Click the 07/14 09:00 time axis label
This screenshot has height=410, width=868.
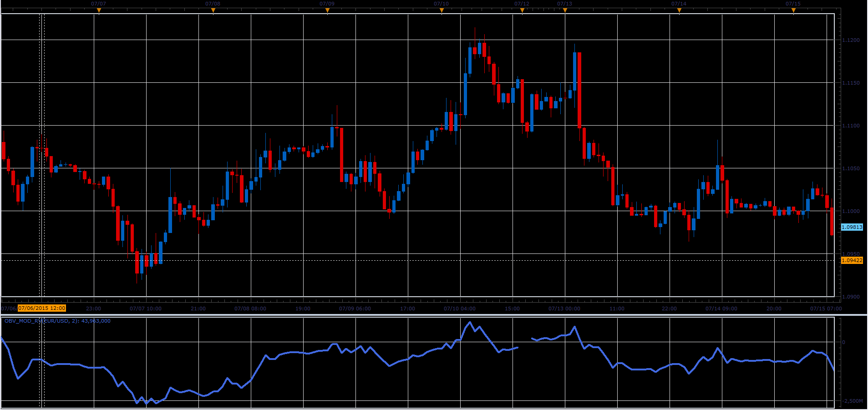tap(721, 309)
